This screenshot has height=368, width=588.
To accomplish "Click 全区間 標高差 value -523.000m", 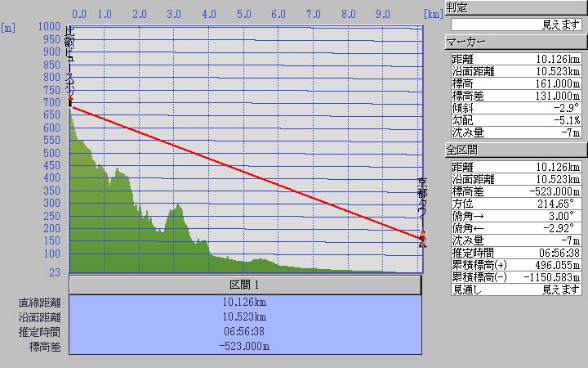I will 555,191.
